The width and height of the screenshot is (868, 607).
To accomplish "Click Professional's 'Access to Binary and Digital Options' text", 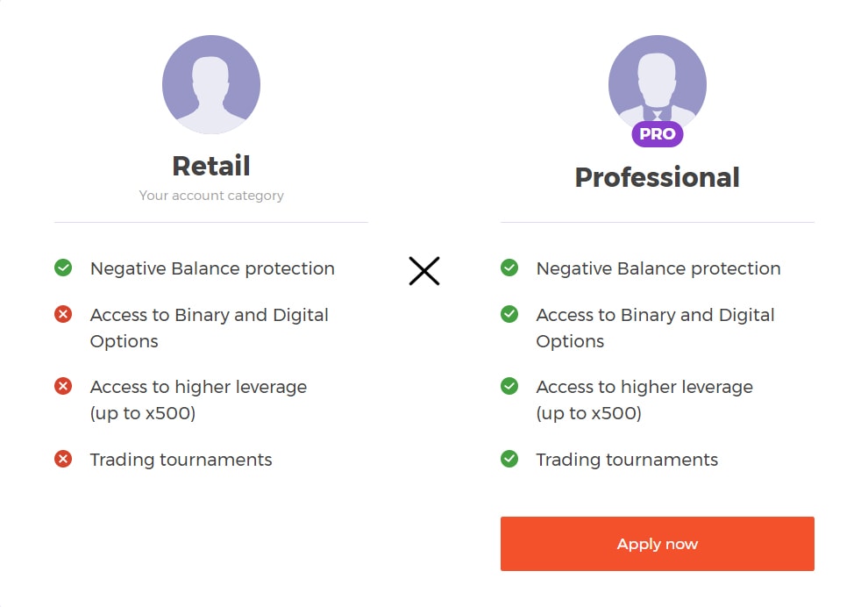I will pos(655,327).
